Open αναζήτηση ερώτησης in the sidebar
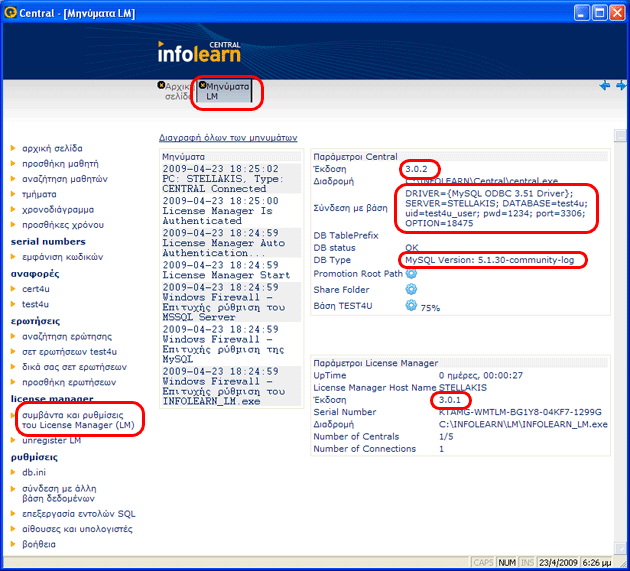The height and width of the screenshot is (571, 630). point(67,336)
